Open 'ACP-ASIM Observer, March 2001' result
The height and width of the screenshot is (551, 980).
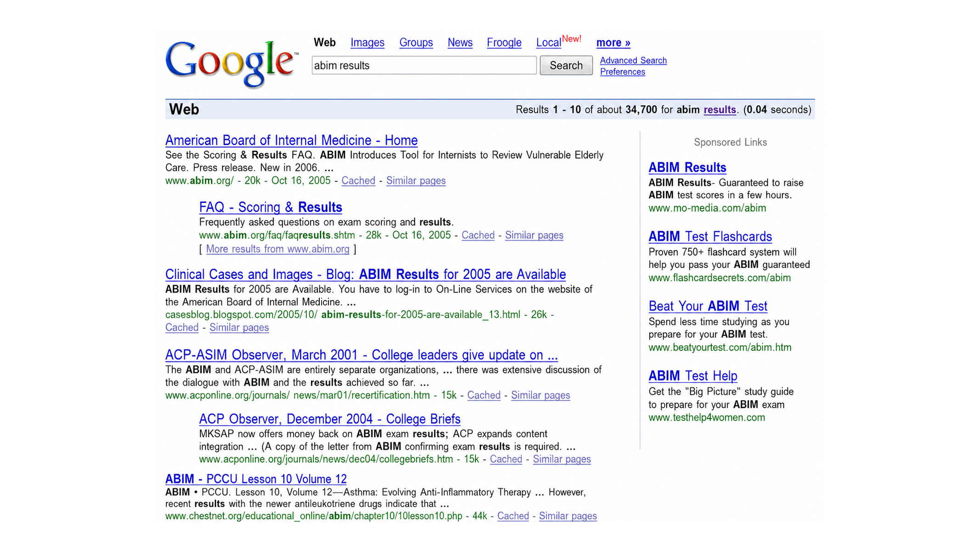(362, 355)
